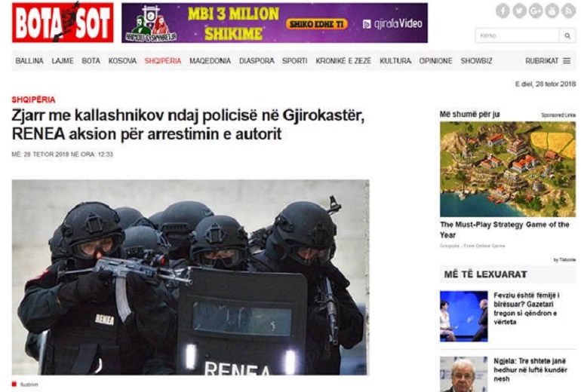The width and height of the screenshot is (581, 392).
Task: Open the SPORTI menu item
Action: pos(294,61)
